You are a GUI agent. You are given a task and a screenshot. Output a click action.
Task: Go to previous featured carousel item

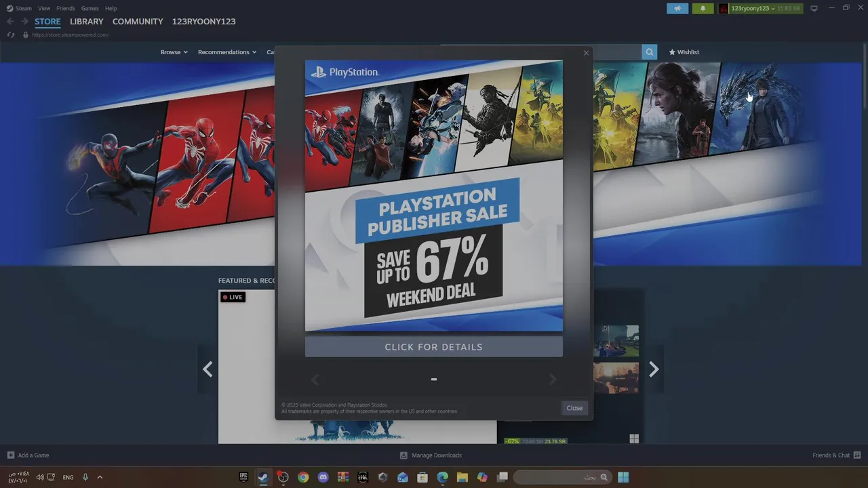coord(208,369)
